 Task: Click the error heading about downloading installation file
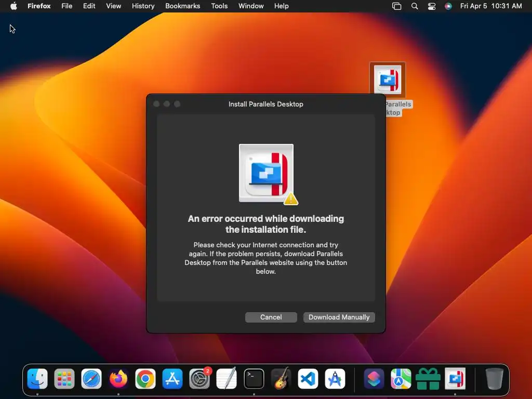tap(265, 224)
